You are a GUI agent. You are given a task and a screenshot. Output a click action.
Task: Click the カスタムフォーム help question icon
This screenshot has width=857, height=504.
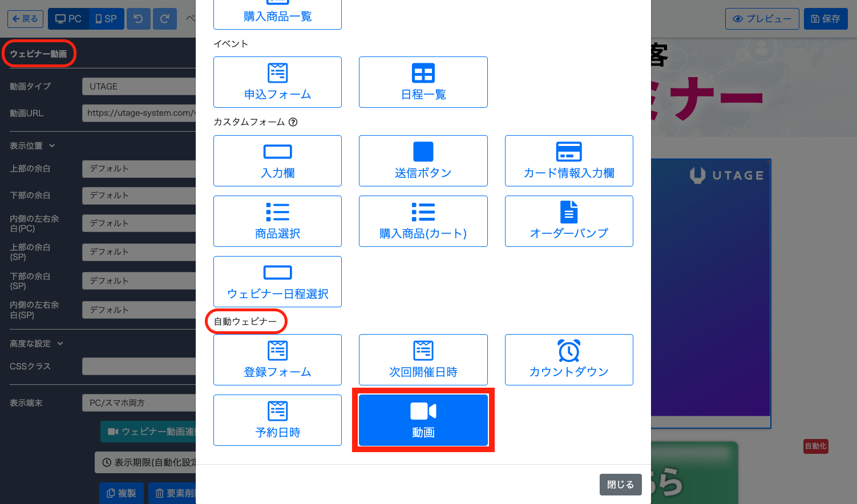click(x=293, y=122)
